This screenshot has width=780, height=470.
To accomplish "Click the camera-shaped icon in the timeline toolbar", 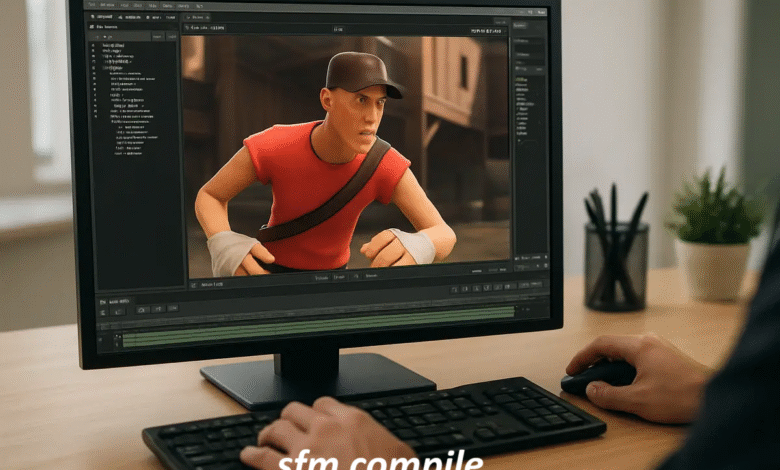I will coord(142,309).
